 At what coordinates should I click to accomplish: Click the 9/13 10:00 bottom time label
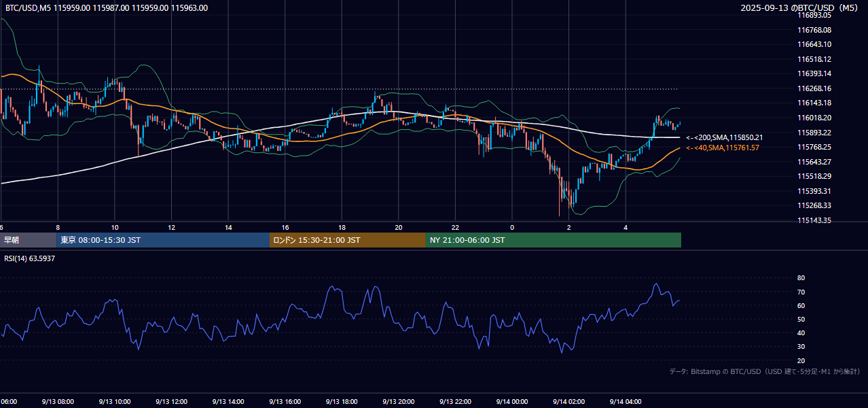(114, 402)
